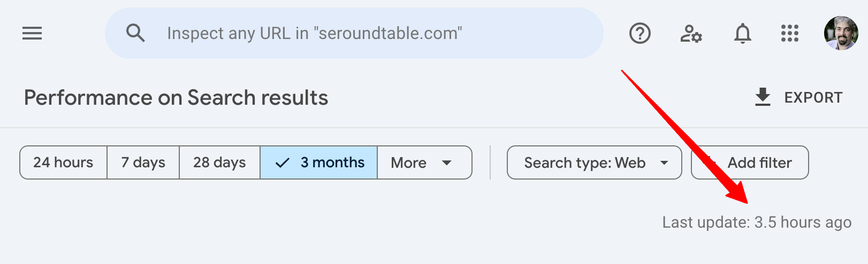Choose the 28 days date range
This screenshot has height=264, width=868.
[x=219, y=162]
